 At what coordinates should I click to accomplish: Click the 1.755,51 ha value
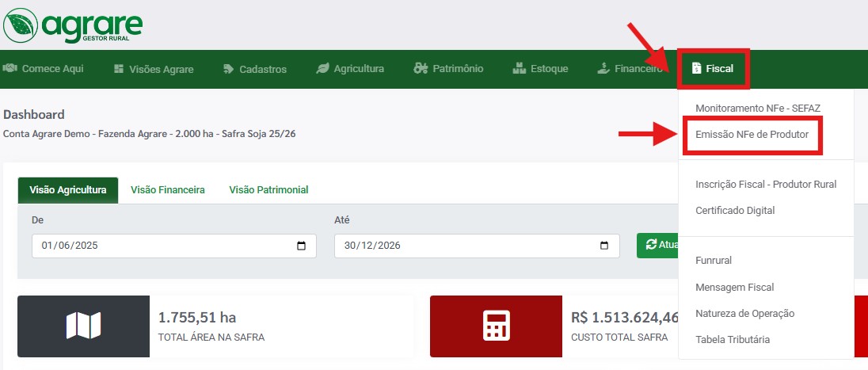tap(197, 318)
